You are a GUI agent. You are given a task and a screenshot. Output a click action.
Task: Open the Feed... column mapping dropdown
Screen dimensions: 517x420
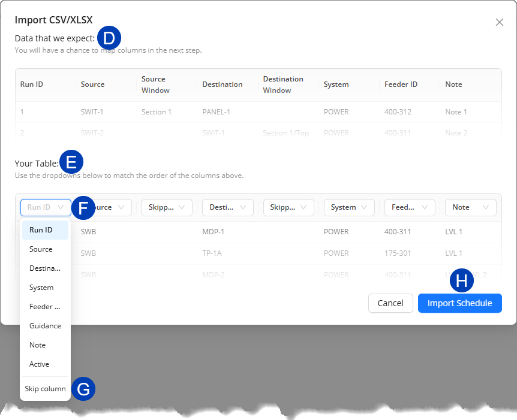click(410, 207)
